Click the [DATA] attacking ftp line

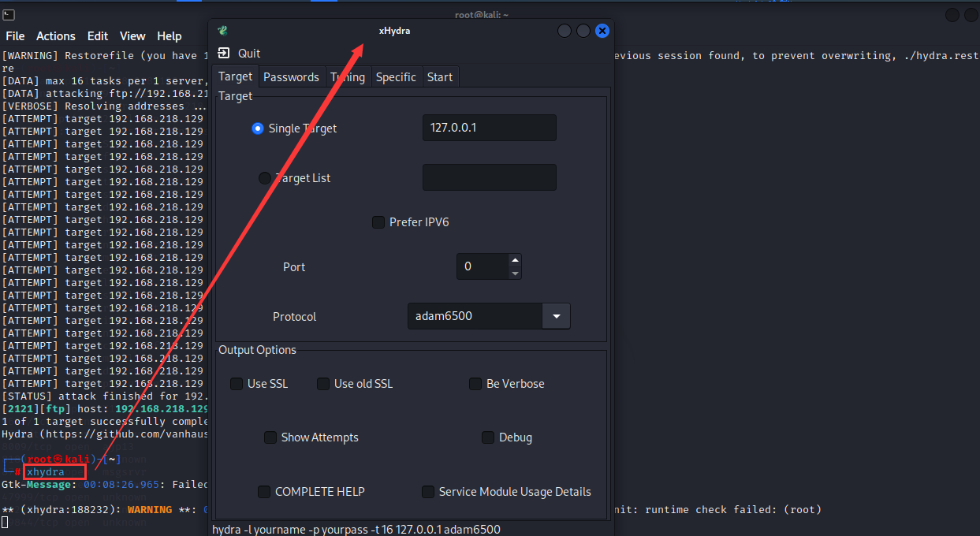click(x=104, y=94)
